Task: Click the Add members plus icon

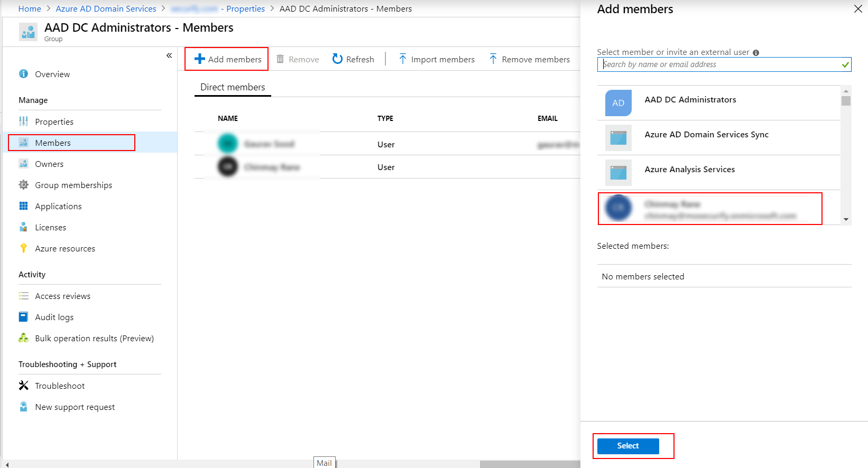Action: coord(199,59)
